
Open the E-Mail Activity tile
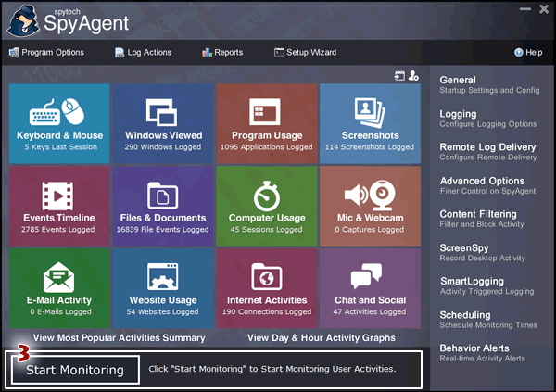(x=59, y=288)
